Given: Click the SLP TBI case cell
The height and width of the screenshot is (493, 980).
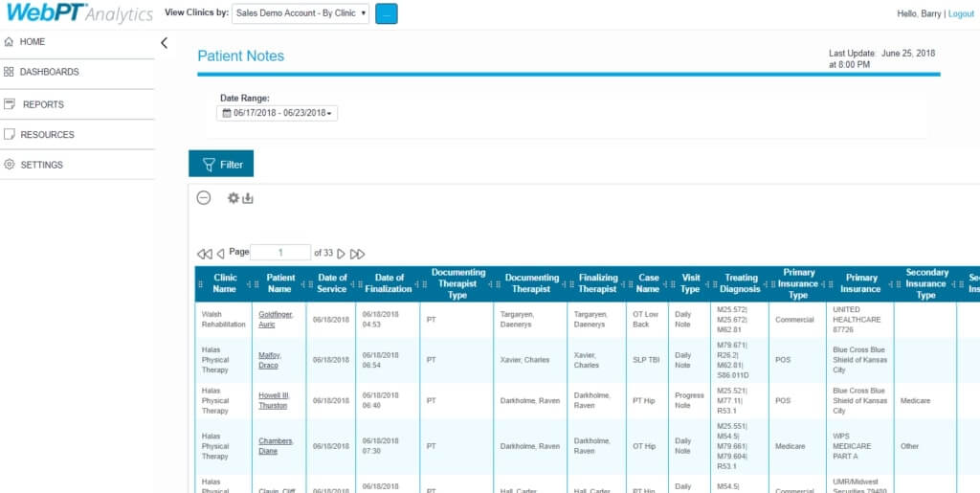Looking at the screenshot, I should coord(646,360).
